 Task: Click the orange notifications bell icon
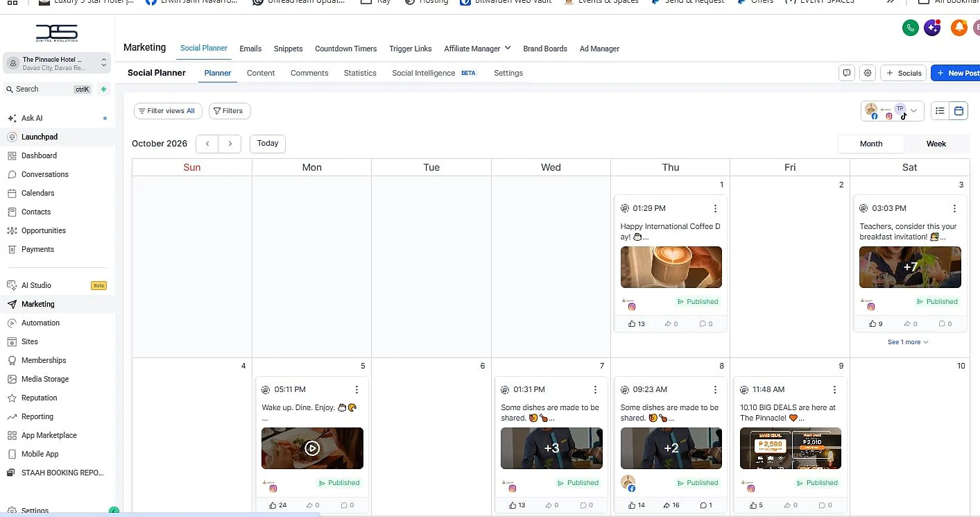[959, 28]
